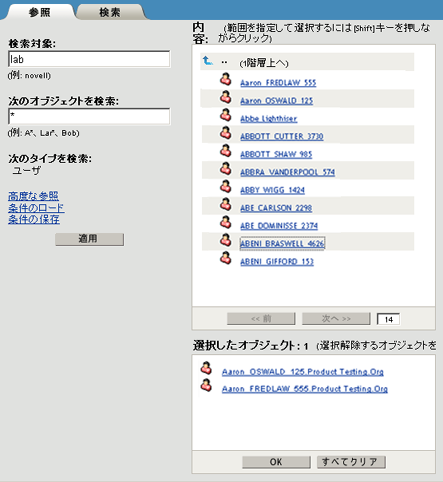Click icon beside selected Aaron FREDLAW 555.Product Testing.Org
Screen dimensions: 443x482
[206, 385]
